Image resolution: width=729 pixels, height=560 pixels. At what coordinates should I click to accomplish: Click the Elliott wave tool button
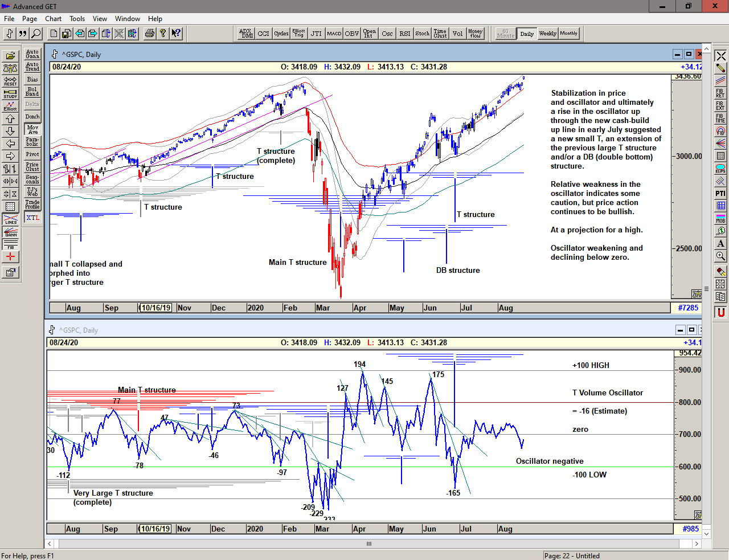pos(10,106)
